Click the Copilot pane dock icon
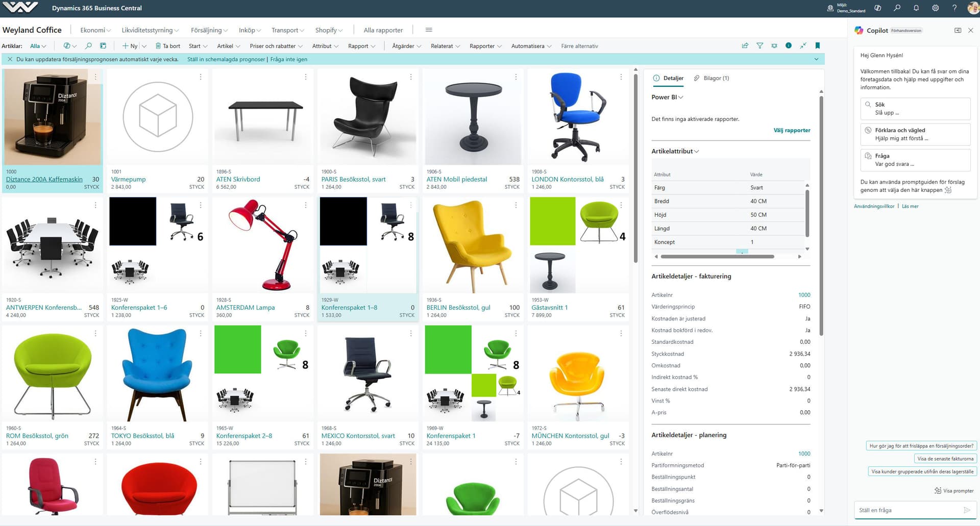Image resolution: width=980 pixels, height=526 pixels. 958,31
